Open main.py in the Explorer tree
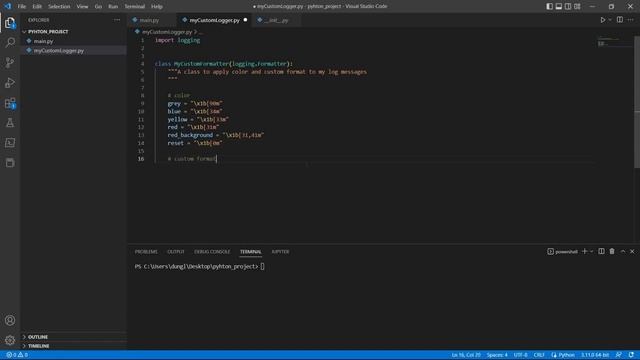 coord(73,41)
